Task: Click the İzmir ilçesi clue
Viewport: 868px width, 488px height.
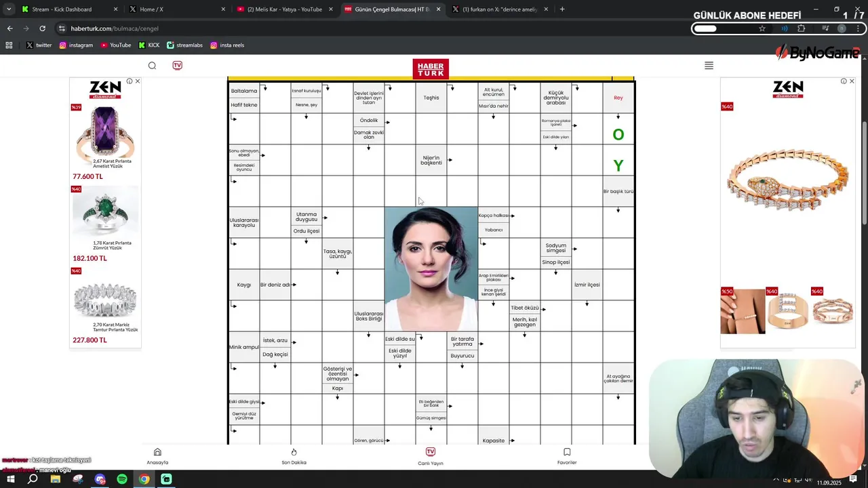Action: coord(587,285)
